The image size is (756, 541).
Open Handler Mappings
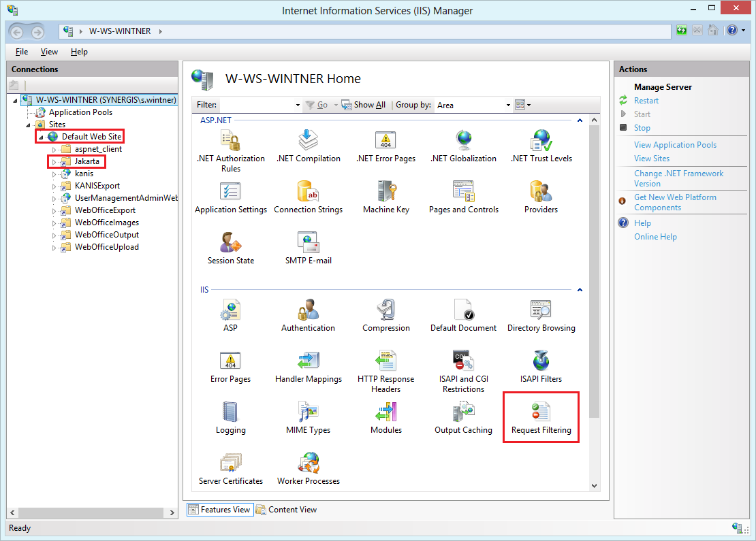[x=308, y=367]
